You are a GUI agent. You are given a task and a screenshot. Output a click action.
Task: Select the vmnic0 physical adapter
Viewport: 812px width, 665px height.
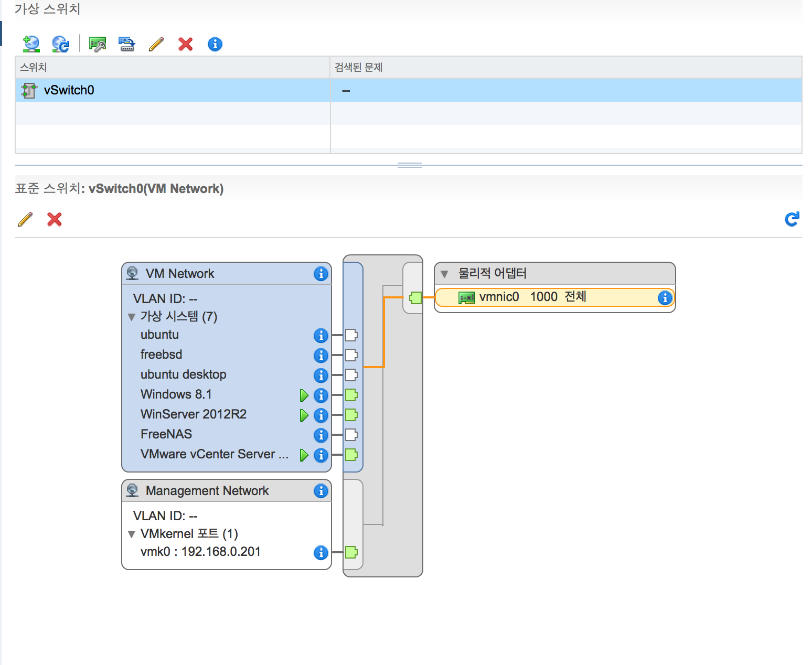tap(555, 297)
